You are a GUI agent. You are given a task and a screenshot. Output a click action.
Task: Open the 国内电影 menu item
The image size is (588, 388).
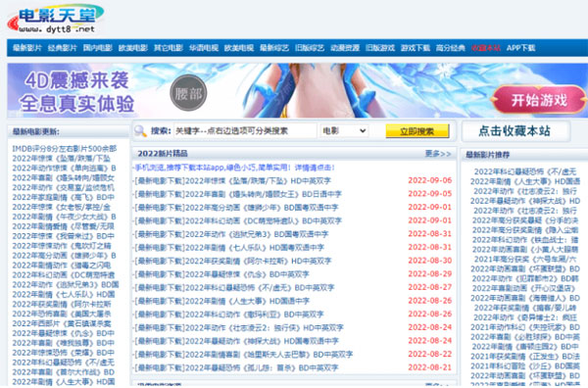pos(97,48)
